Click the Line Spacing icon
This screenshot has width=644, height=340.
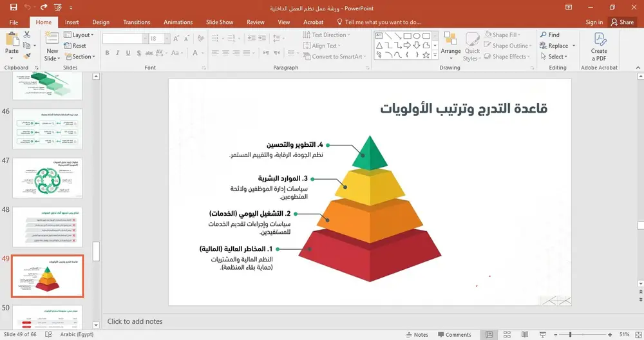tap(278, 39)
